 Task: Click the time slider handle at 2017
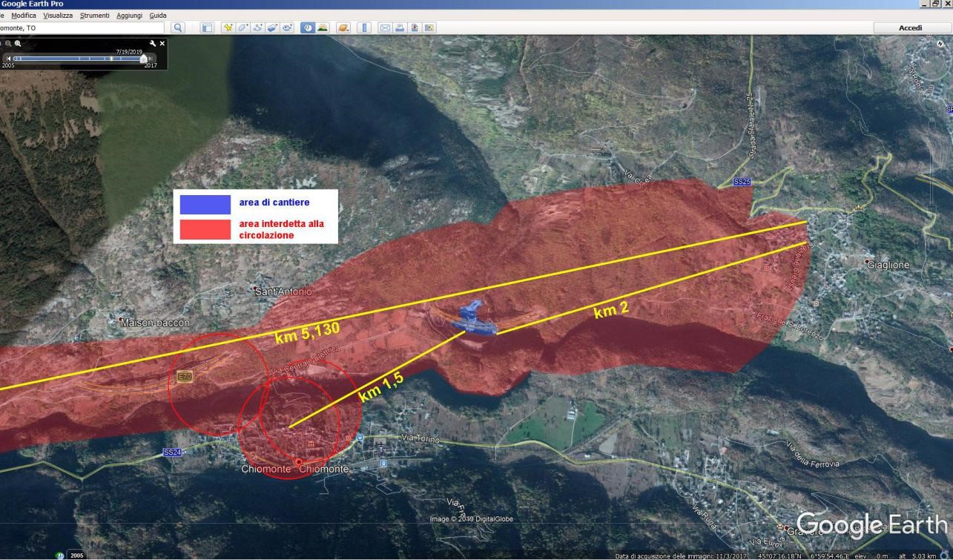coord(144,58)
